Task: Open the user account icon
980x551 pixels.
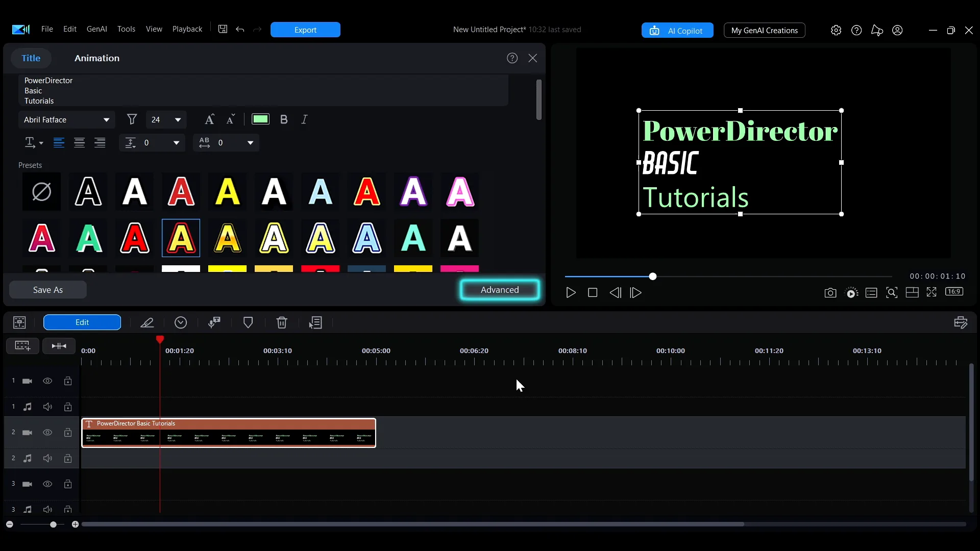Action: 897,31
